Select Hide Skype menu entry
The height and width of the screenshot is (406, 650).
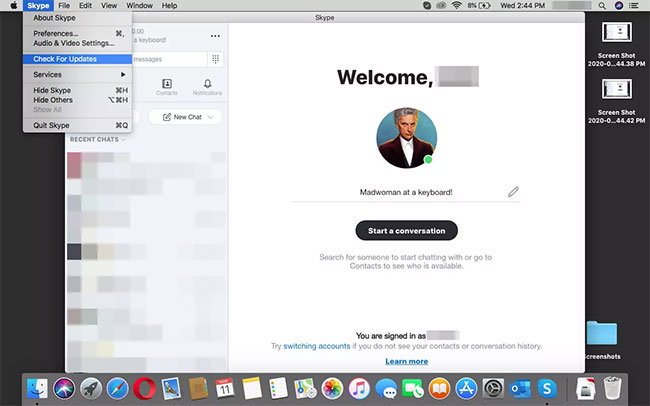pyautogui.click(x=78, y=90)
